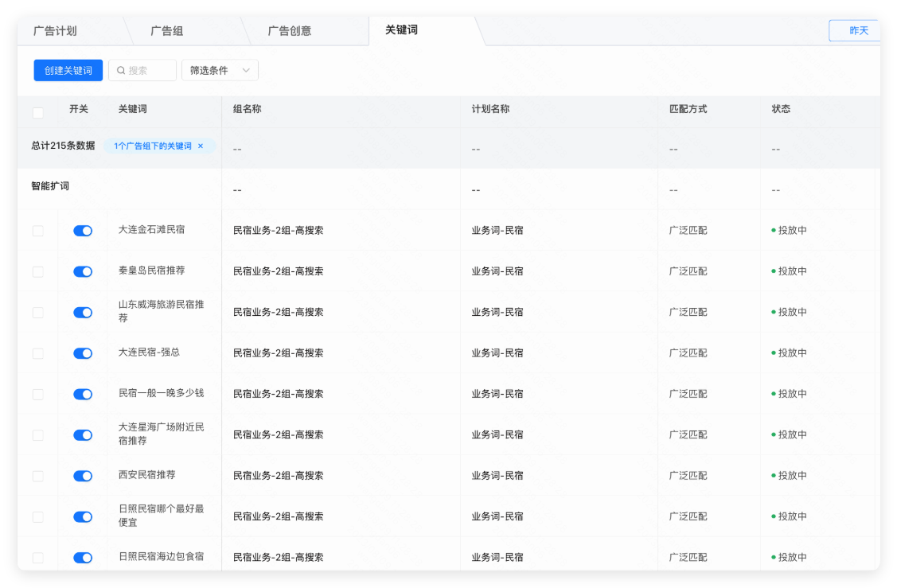Toggle the switch for 大连星海广场附近民宿推荐
Screen dimensions: 897x588
click(83, 435)
